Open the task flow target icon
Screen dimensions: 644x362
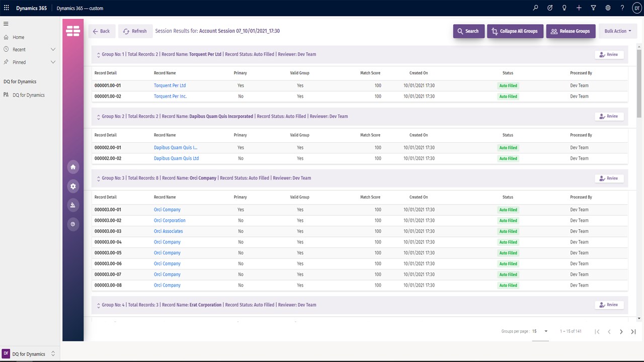[x=550, y=8]
